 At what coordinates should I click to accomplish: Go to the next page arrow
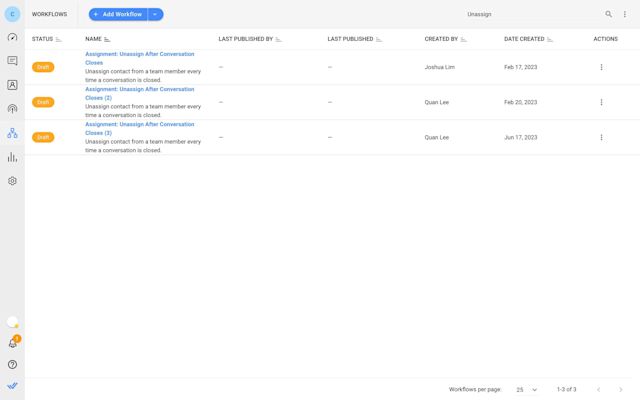coord(620,389)
